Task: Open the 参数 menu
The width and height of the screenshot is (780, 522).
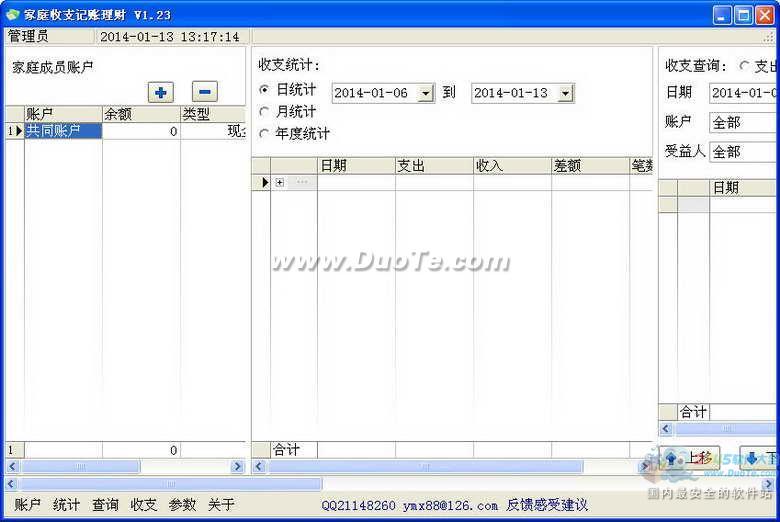Action: tap(183, 505)
